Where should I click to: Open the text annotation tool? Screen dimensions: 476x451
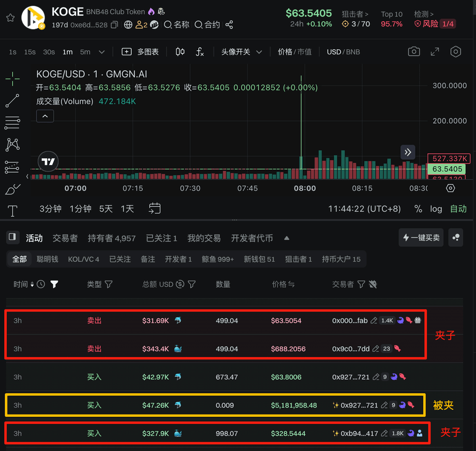pyautogui.click(x=13, y=211)
